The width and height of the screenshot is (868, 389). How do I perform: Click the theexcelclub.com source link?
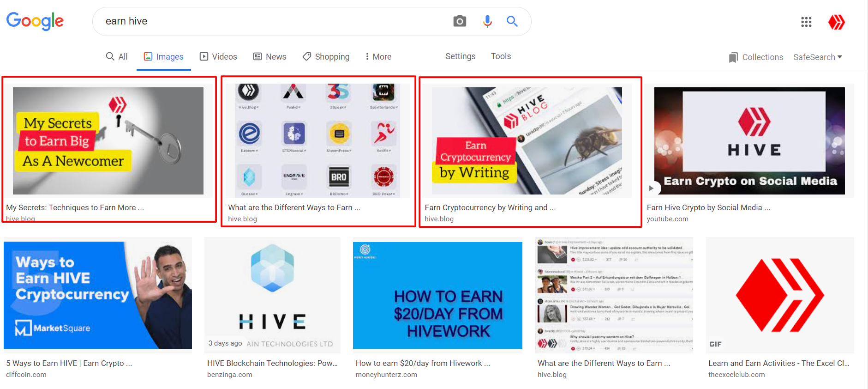pos(736,375)
